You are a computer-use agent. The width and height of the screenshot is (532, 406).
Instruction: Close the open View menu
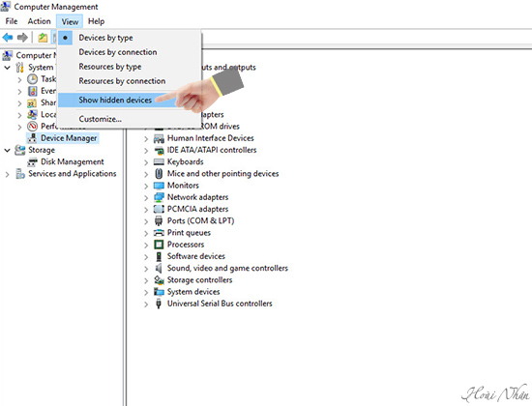click(x=70, y=21)
